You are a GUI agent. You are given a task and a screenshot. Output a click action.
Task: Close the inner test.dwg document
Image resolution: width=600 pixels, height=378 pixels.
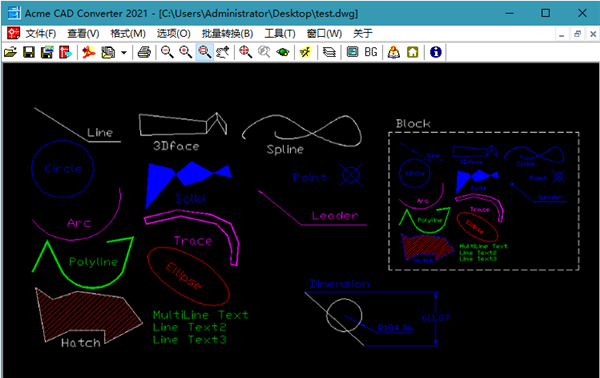click(593, 34)
